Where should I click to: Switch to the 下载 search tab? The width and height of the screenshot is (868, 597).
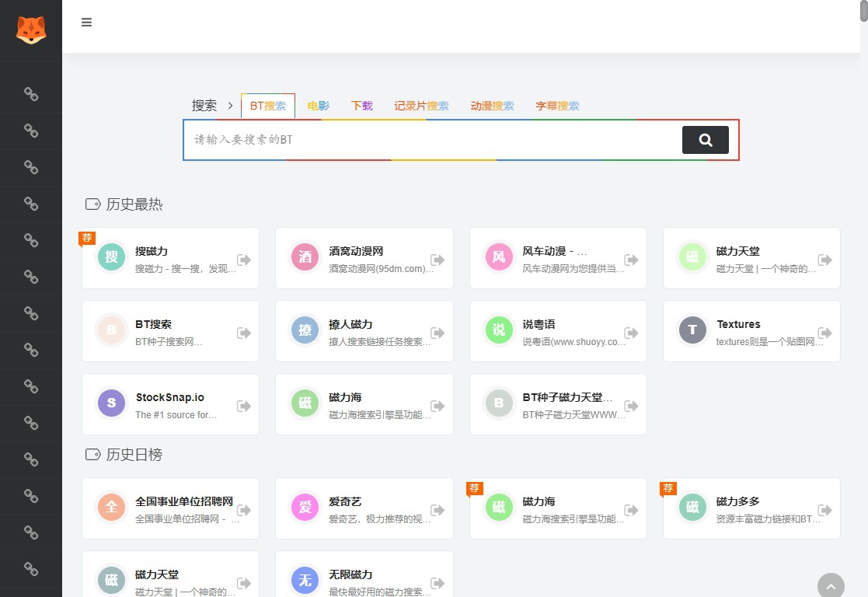[x=362, y=106]
